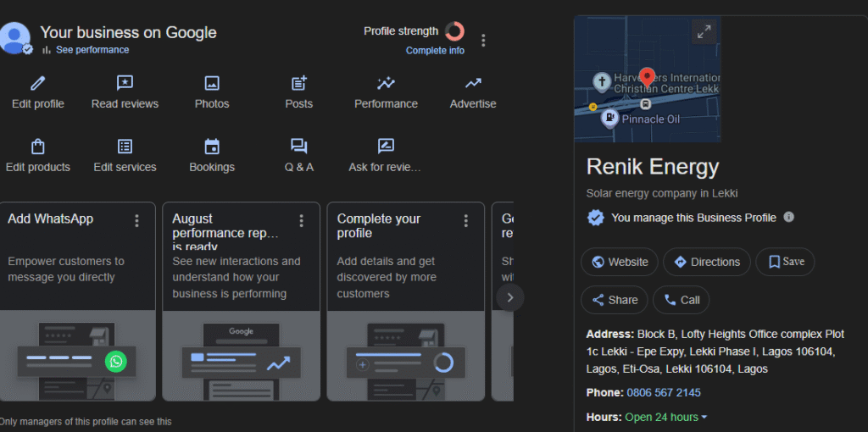868x432 pixels.
Task: Open Edit services list icon
Action: pos(125,147)
